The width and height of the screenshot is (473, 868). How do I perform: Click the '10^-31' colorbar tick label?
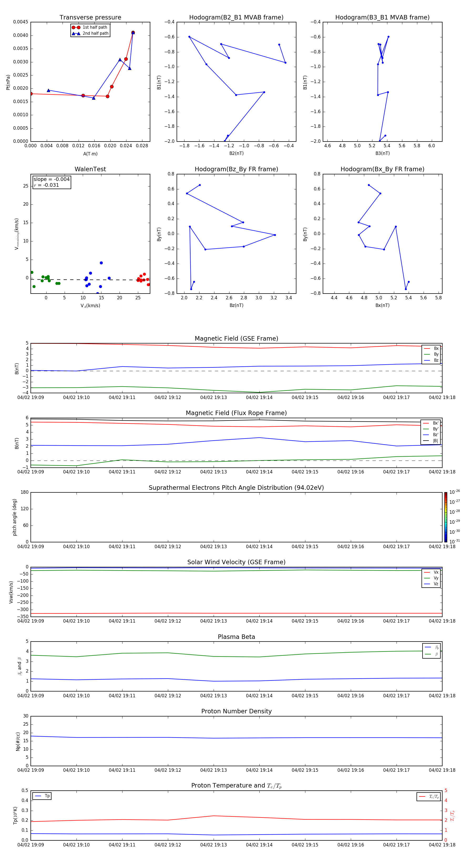(x=455, y=542)
